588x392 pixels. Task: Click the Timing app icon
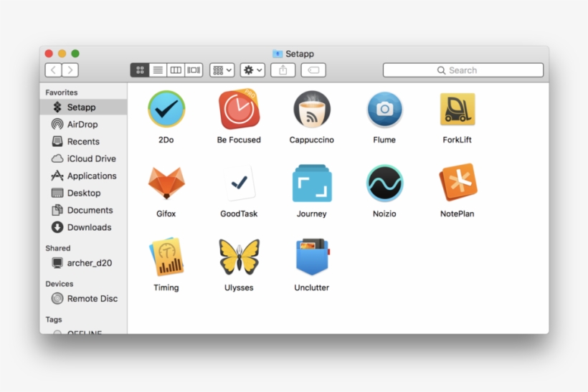coord(166,257)
